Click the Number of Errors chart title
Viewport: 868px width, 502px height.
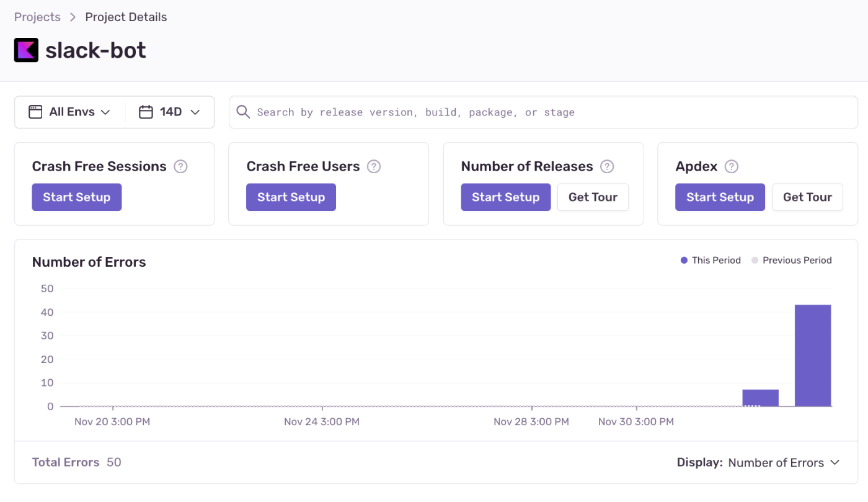point(89,262)
